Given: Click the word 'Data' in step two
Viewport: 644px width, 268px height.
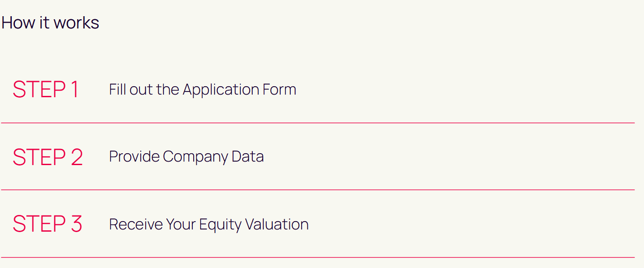Looking at the screenshot, I should click(247, 157).
